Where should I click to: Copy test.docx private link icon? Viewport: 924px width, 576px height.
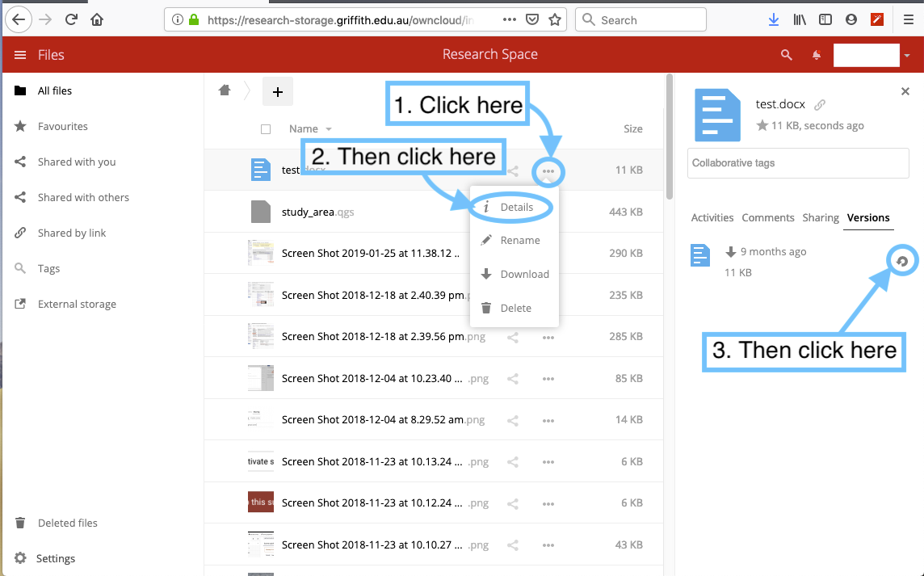click(x=820, y=105)
